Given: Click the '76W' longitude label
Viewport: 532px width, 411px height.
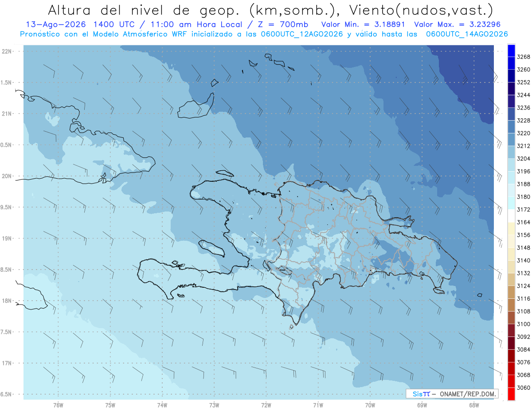Looking at the screenshot, I should [x=58, y=405].
